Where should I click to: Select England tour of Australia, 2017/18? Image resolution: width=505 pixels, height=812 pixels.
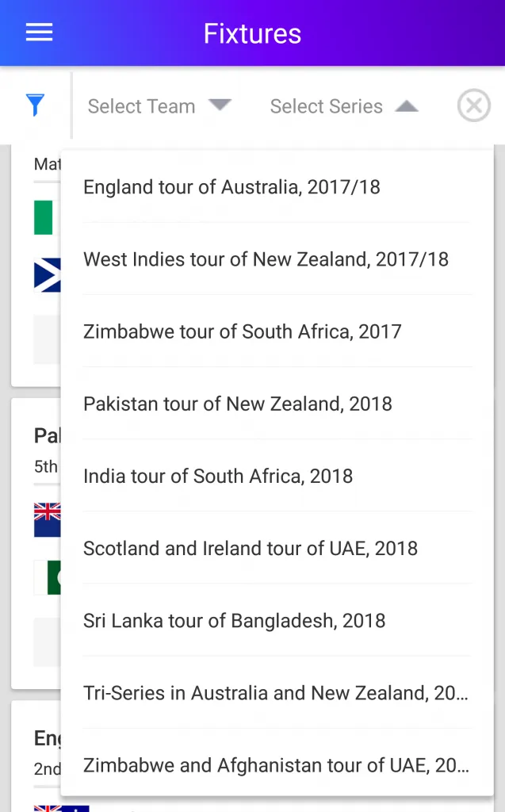(x=231, y=187)
